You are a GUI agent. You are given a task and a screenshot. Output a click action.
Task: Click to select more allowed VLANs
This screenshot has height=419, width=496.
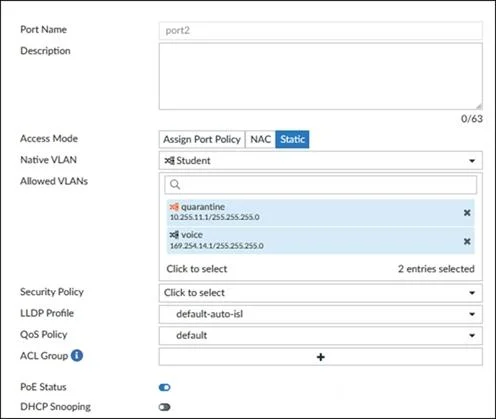197,269
